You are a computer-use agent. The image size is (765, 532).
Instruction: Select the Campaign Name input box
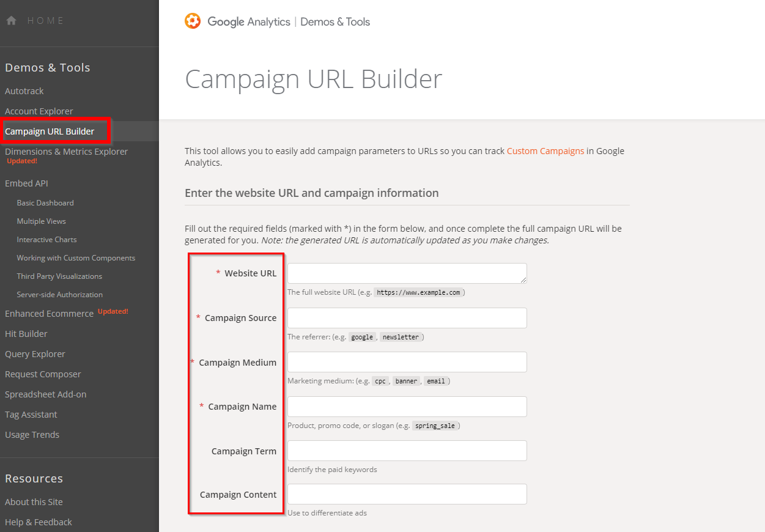[x=407, y=407]
